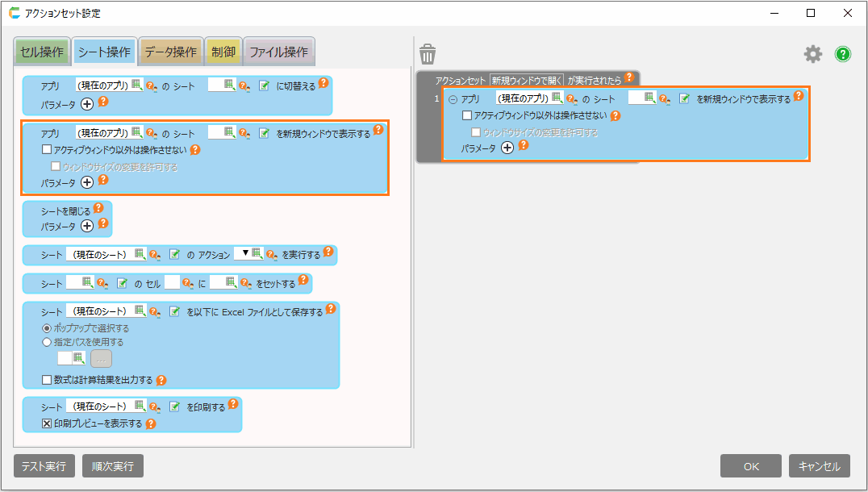Uncheck 印刷プレビューを表示する checkbox
This screenshot has width=868, height=492.
(47, 423)
